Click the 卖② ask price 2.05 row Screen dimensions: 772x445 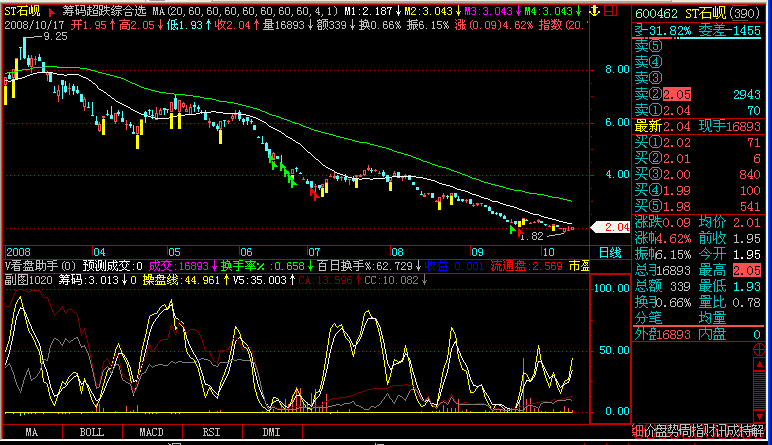click(697, 94)
